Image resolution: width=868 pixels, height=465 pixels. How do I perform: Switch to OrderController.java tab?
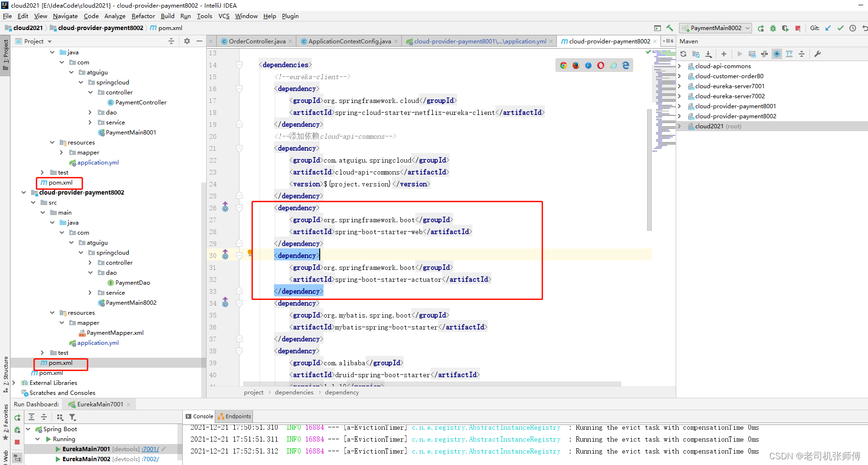click(257, 41)
